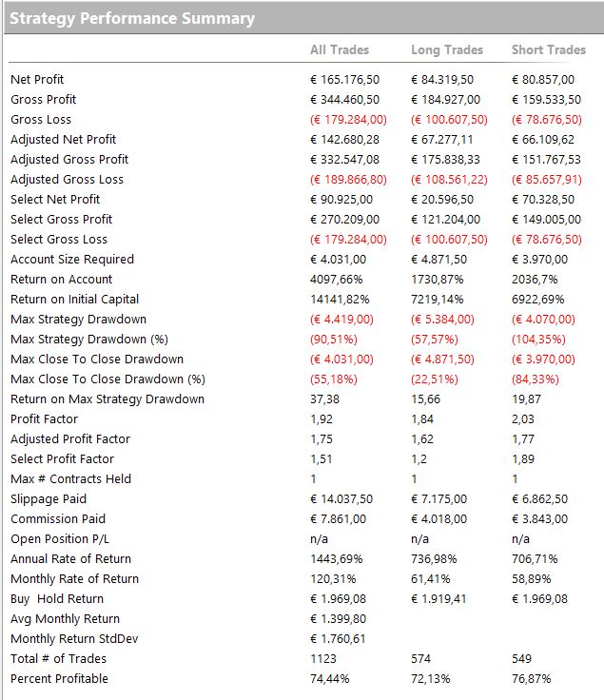Click the Net Profit row label
Screen dimensions: 604x700
37,80
